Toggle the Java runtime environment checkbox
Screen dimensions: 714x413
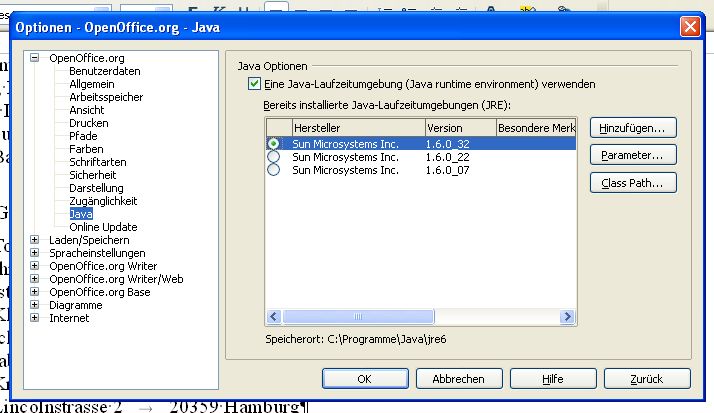pyautogui.click(x=254, y=84)
